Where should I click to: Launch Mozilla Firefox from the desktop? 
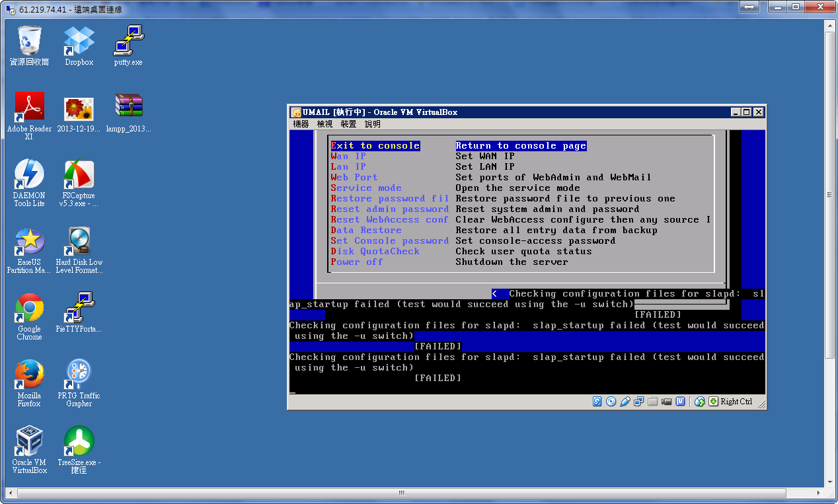29,384
